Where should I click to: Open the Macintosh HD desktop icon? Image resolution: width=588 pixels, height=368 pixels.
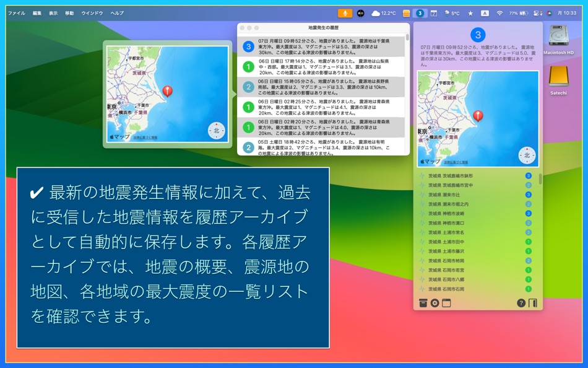(558, 40)
